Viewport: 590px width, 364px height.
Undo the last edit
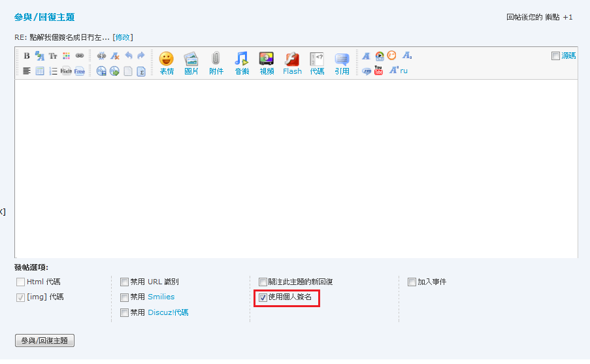coord(128,56)
